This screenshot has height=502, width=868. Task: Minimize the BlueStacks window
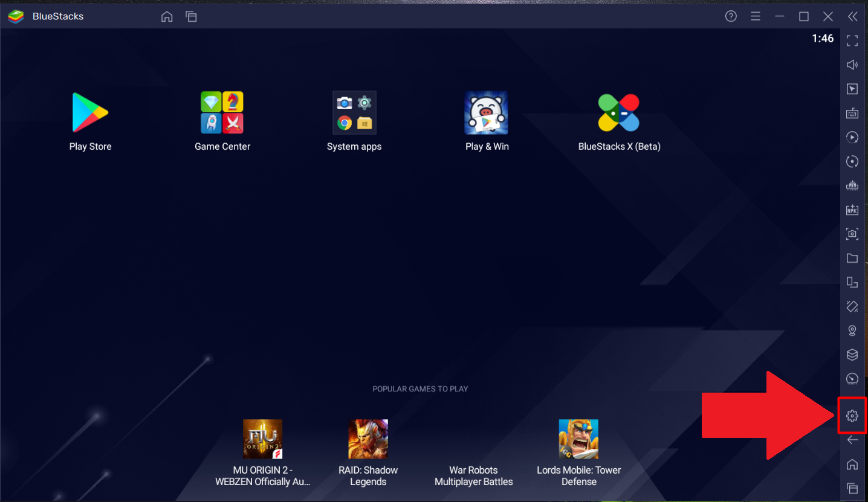[780, 16]
